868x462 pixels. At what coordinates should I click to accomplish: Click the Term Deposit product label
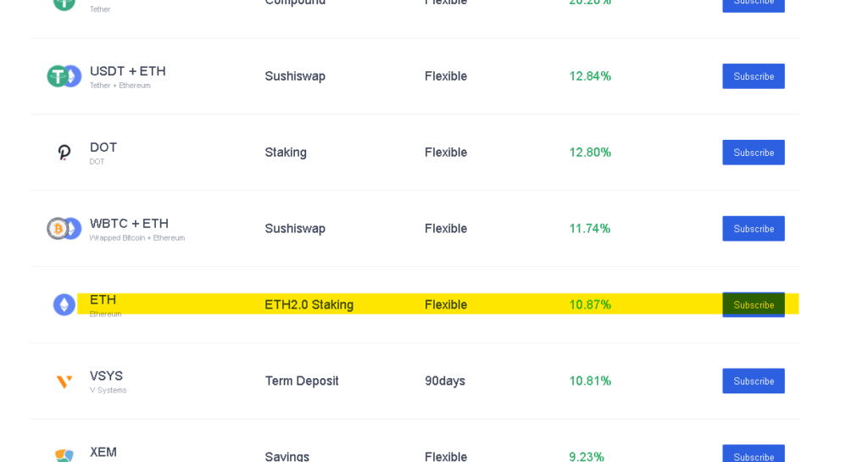point(302,381)
